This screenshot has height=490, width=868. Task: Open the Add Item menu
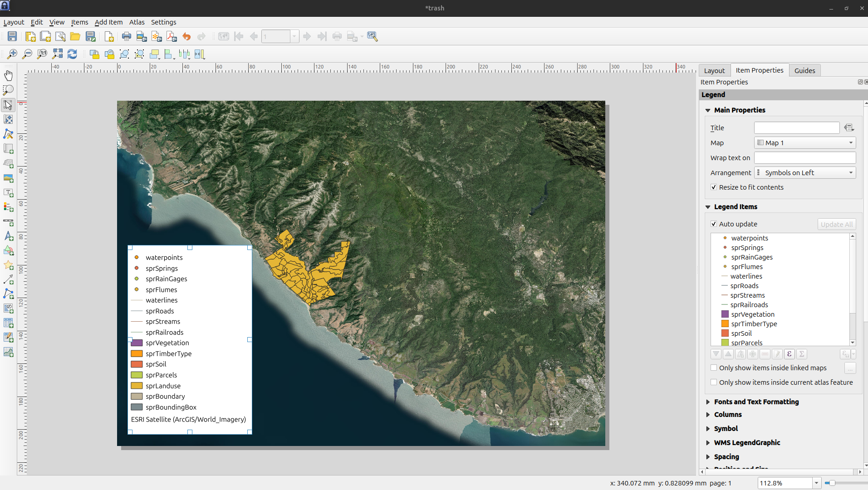click(x=108, y=22)
